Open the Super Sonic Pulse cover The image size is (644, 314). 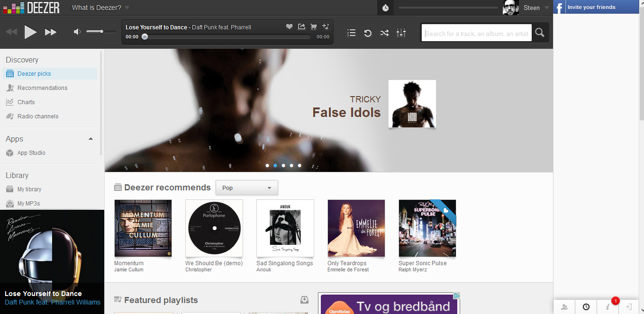pos(427,228)
